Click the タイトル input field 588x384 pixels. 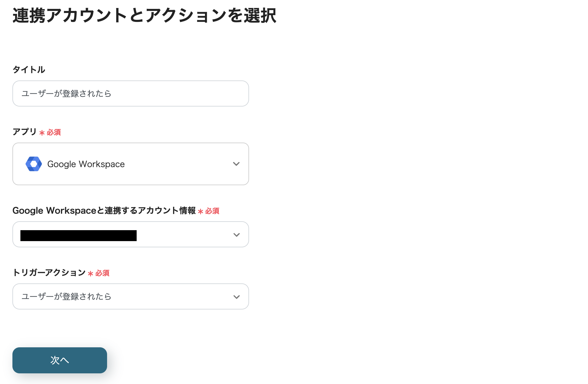(x=130, y=93)
